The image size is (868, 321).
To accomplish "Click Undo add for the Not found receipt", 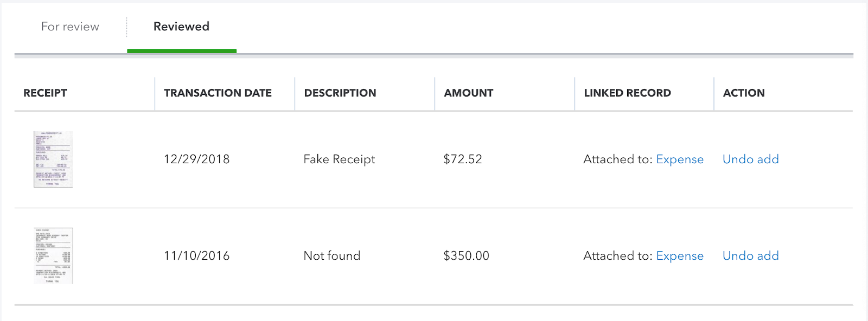I will click(751, 256).
